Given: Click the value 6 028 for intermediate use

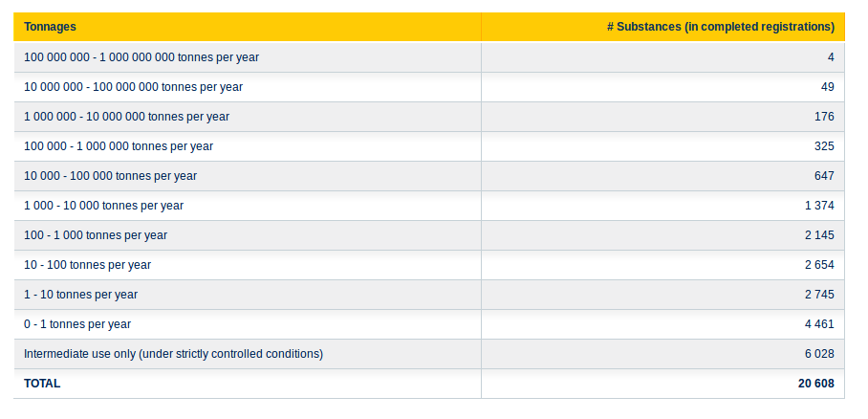Looking at the screenshot, I should coord(819,354).
